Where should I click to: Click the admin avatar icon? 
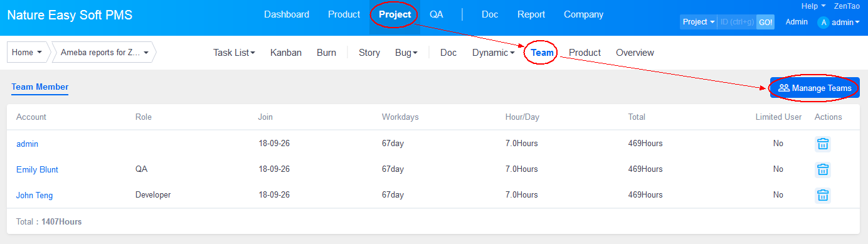[x=823, y=22]
